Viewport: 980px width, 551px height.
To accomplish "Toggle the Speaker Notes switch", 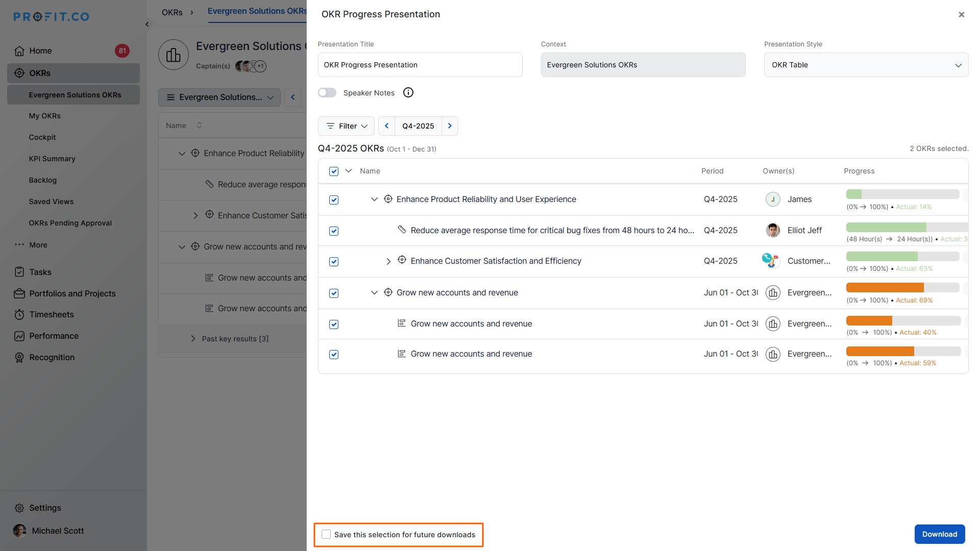I will (327, 93).
